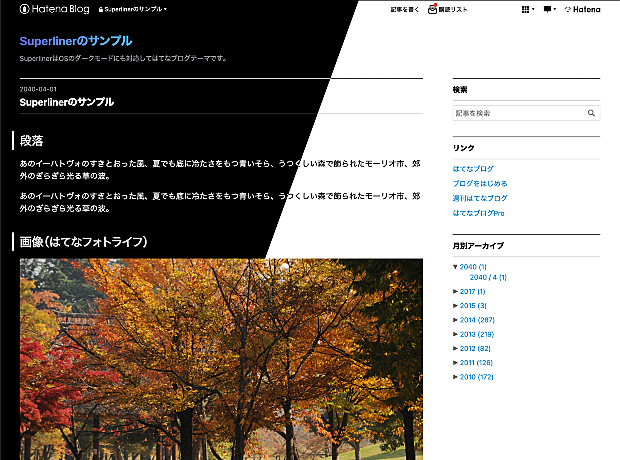Click 記事を書く in the top bar

point(405,9)
